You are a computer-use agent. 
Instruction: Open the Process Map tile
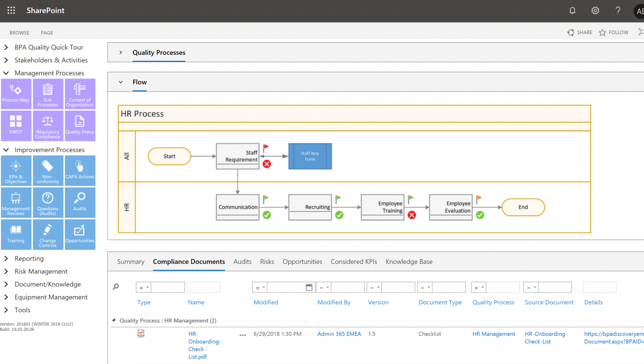pyautogui.click(x=16, y=94)
